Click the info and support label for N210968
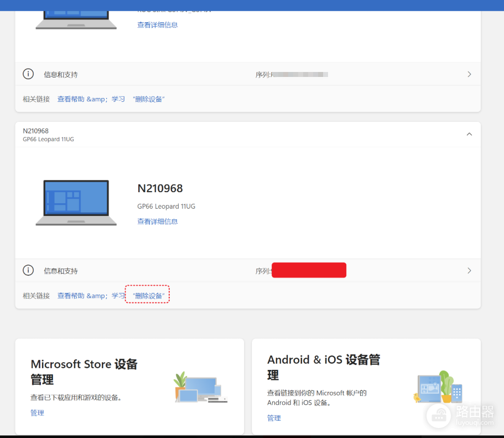This screenshot has height=438, width=504. pyautogui.click(x=61, y=271)
